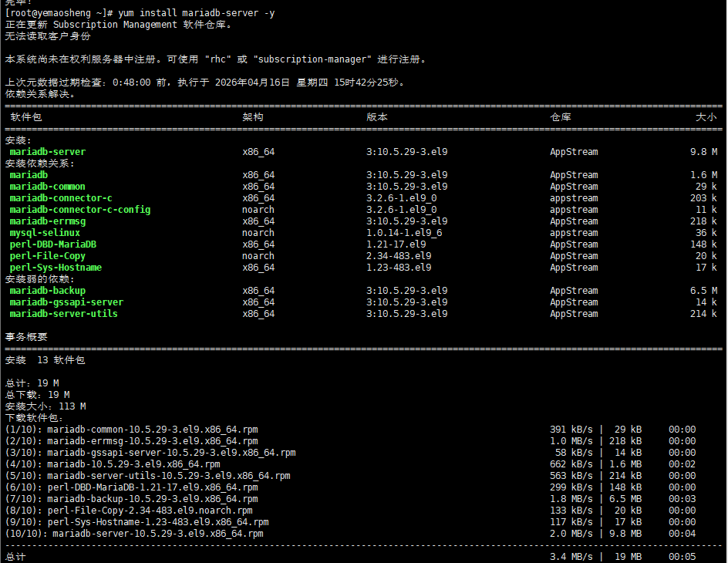Click the '3.4 MB/s' total download speed
The image size is (728, 563).
pyautogui.click(x=571, y=557)
